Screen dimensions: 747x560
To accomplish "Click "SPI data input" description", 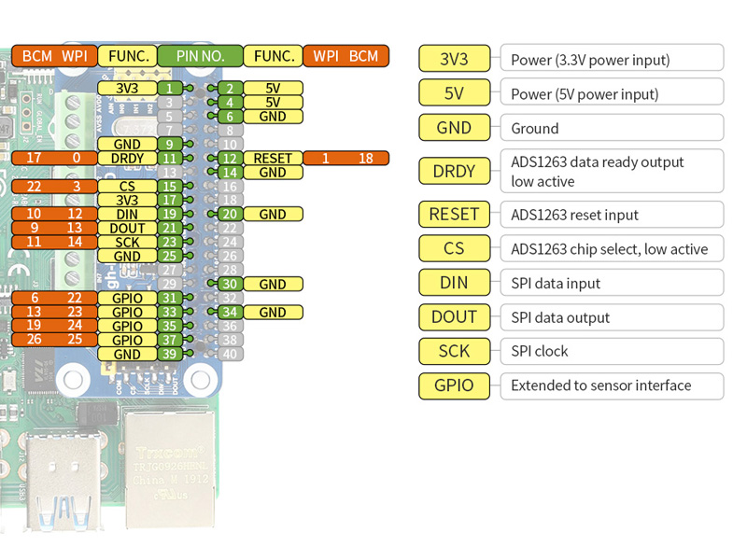I will tap(613, 283).
